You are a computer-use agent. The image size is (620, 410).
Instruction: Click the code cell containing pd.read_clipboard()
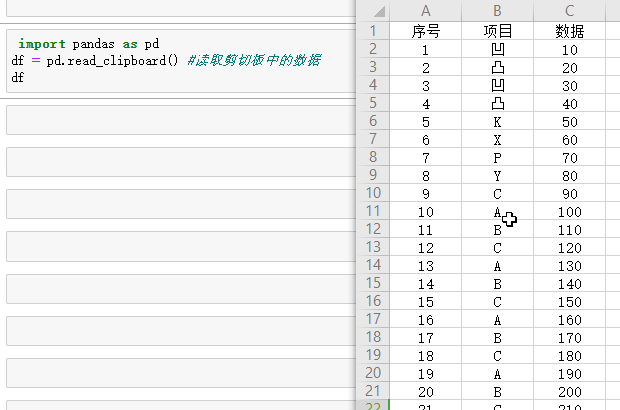pyautogui.click(x=181, y=61)
